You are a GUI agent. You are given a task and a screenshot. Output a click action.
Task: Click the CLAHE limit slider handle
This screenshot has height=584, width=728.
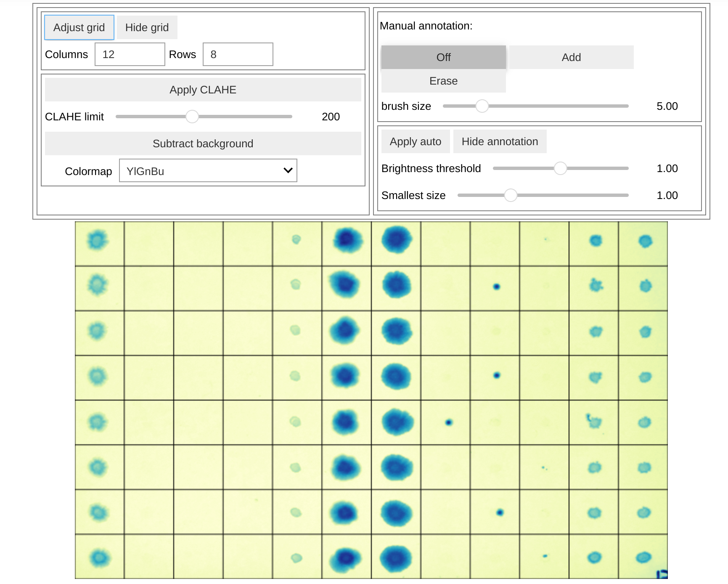click(192, 117)
